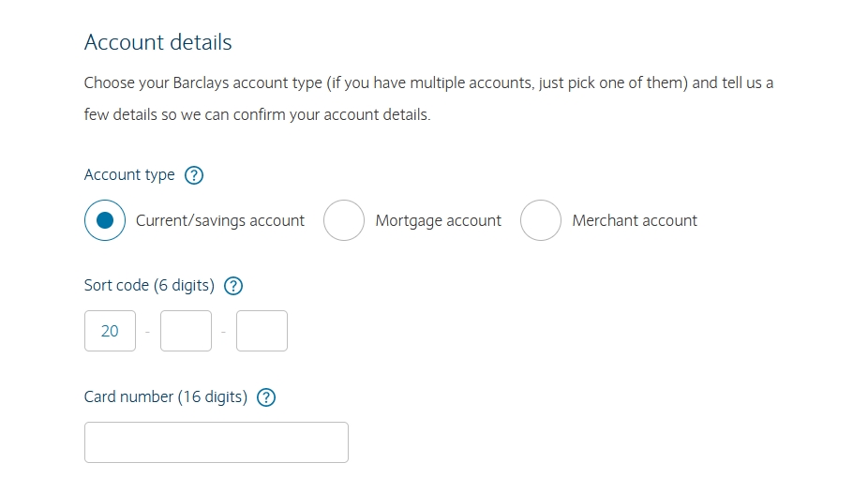
Task: Focus the second sort code box
Action: pos(186,331)
